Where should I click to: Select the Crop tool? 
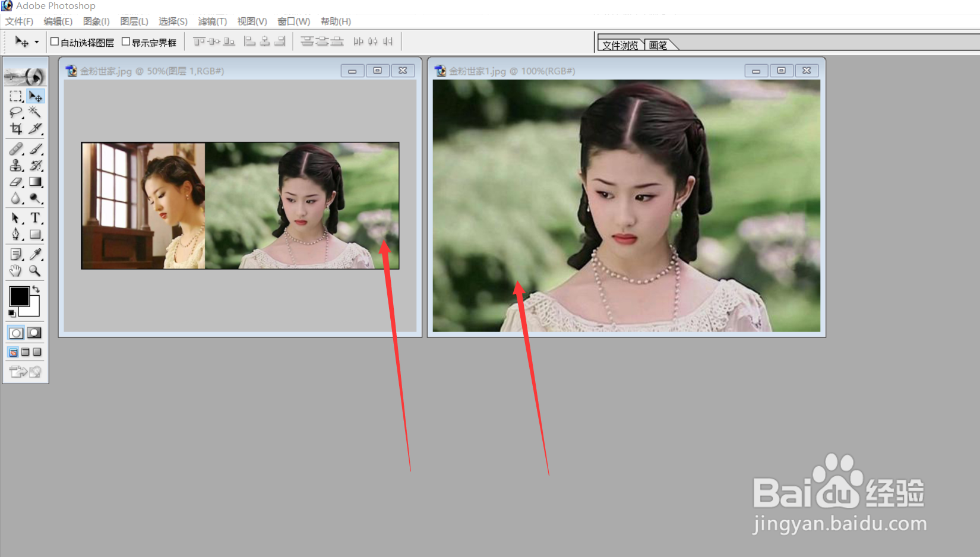click(x=16, y=128)
